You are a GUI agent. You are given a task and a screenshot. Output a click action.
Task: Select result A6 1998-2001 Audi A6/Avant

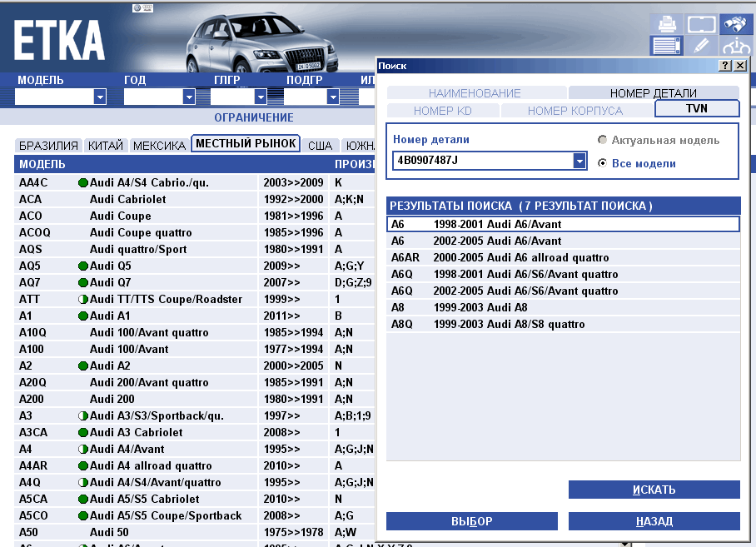pyautogui.click(x=563, y=224)
